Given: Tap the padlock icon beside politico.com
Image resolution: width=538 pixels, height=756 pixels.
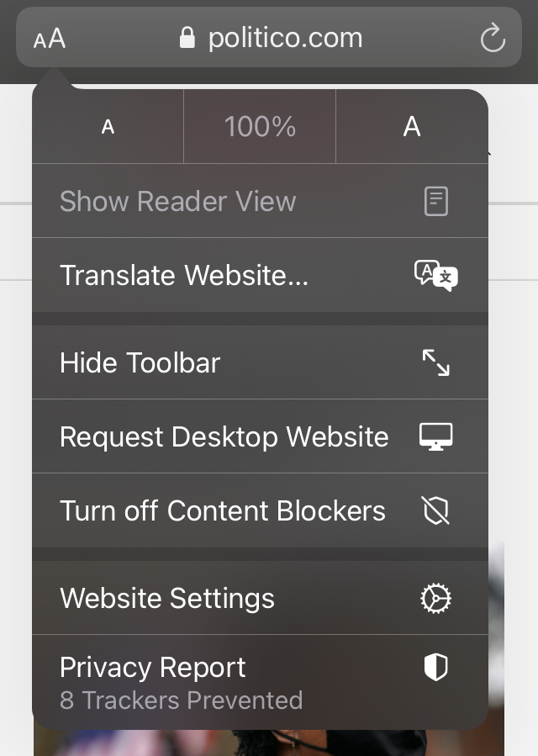Looking at the screenshot, I should coord(187,38).
